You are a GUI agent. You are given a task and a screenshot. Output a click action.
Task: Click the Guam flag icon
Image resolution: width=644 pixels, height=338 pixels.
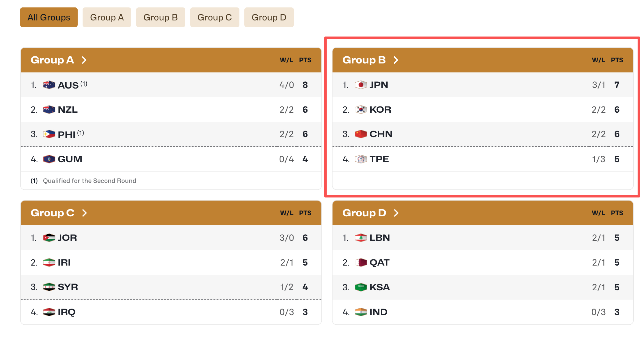(x=49, y=159)
